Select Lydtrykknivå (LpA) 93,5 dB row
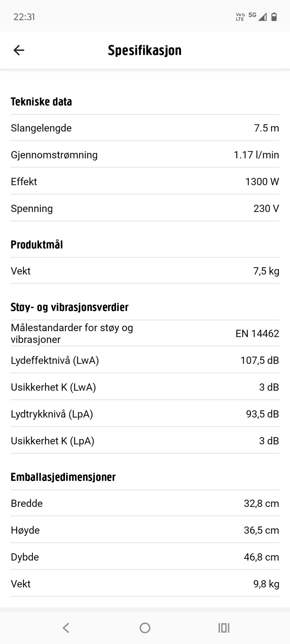Screen dimensions: 290x644 [145, 414]
